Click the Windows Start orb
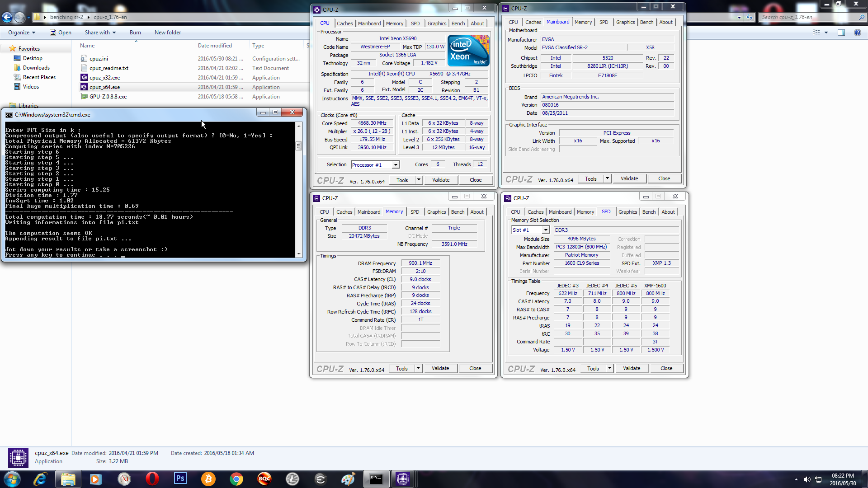The image size is (868, 488). [12, 479]
